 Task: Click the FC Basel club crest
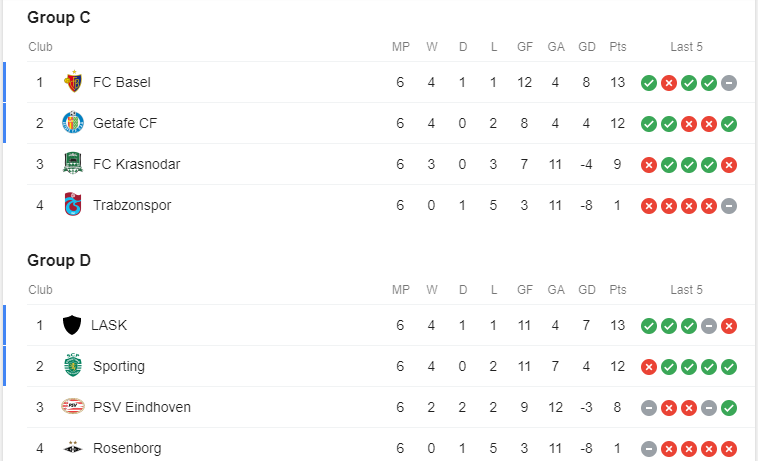(x=73, y=82)
